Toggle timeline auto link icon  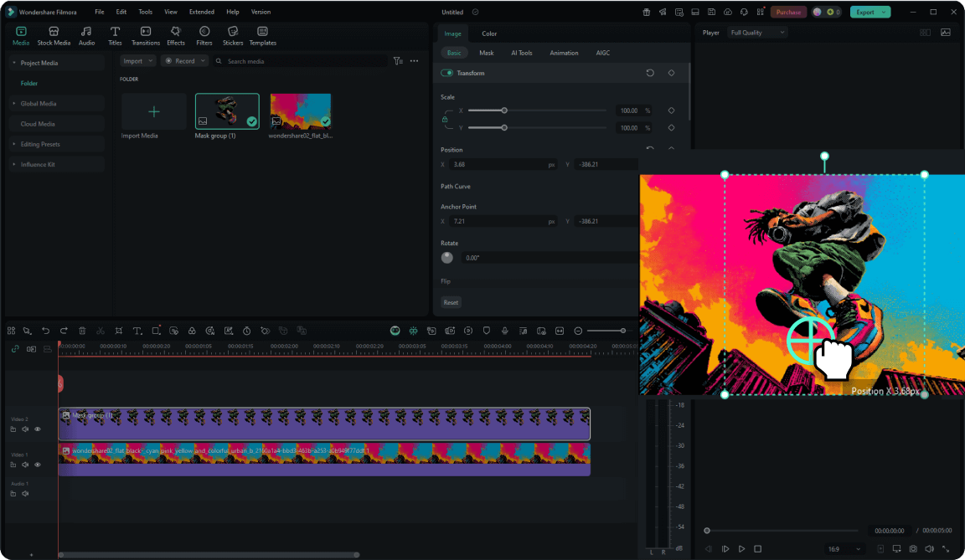[15, 348]
